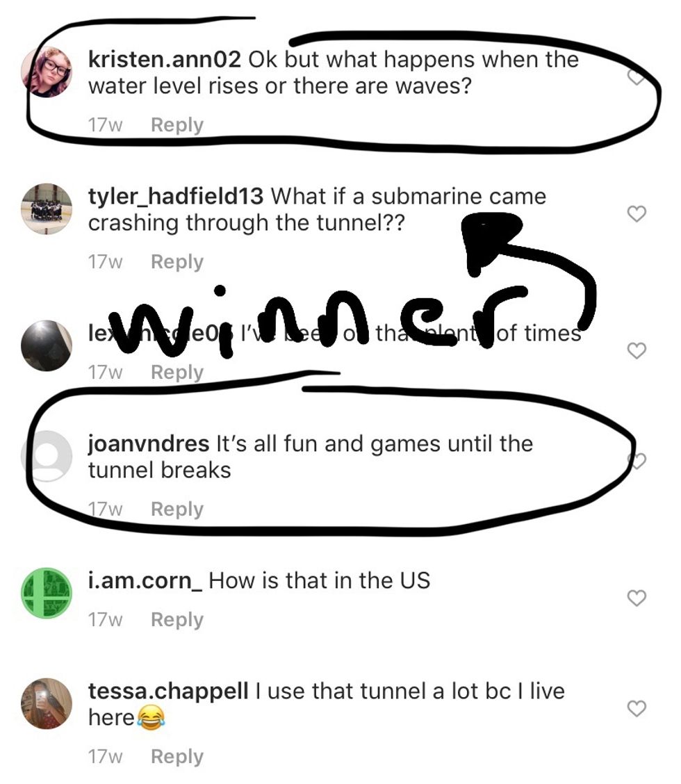
Task: Like the 'plenty of times' comment
Action: [x=637, y=350]
